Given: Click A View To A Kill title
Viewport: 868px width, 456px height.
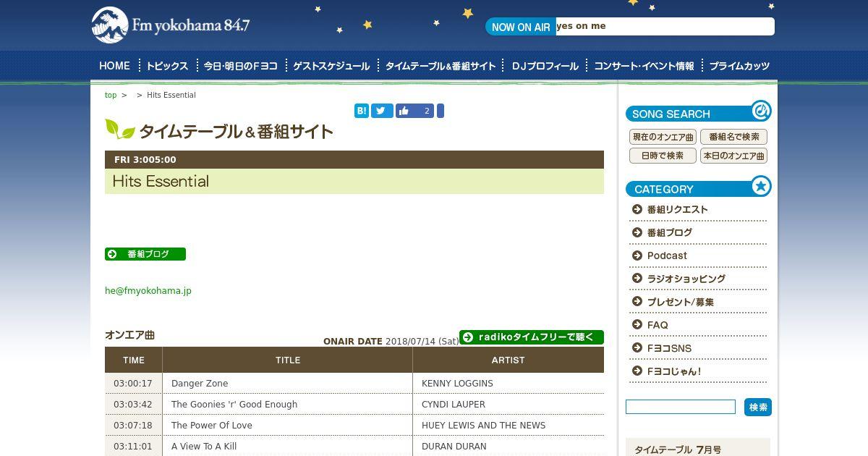Looking at the screenshot, I should (204, 447).
